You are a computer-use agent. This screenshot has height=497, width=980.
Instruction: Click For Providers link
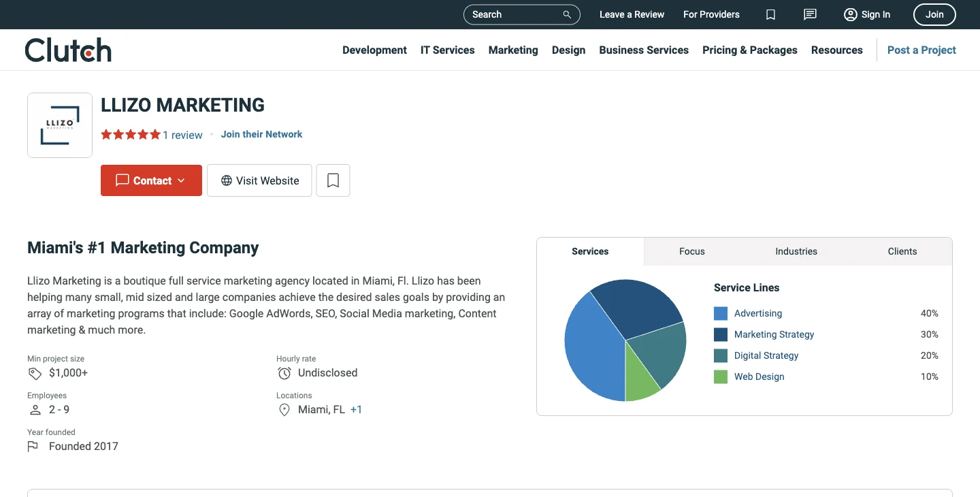point(711,14)
